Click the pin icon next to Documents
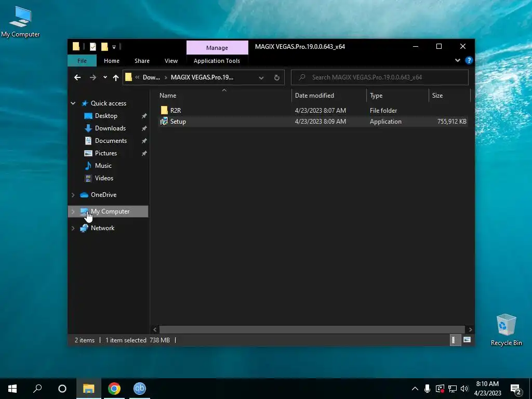 point(144,141)
